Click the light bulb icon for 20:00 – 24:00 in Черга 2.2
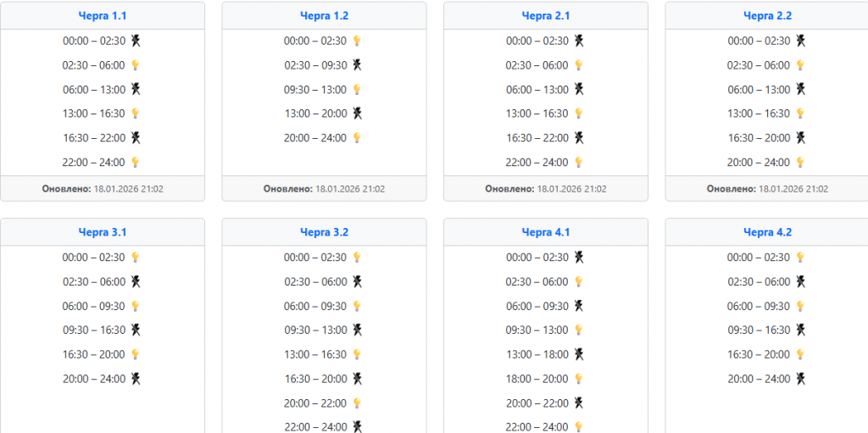Image resolution: width=868 pixels, height=433 pixels. tap(800, 163)
